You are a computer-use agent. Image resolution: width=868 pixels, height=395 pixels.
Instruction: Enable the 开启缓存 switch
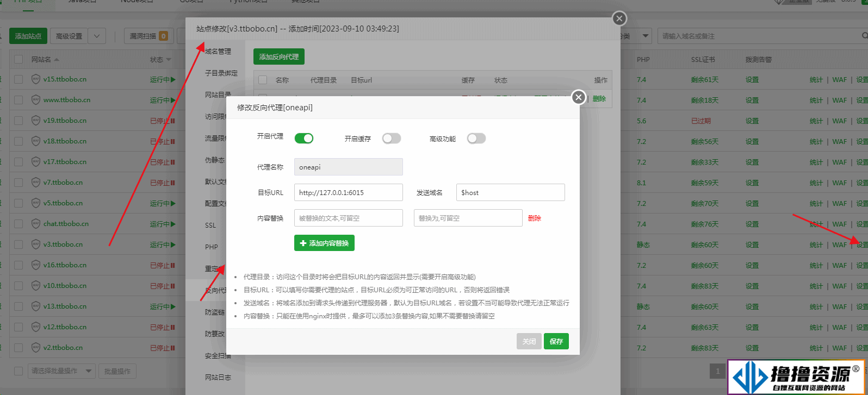pyautogui.click(x=392, y=139)
